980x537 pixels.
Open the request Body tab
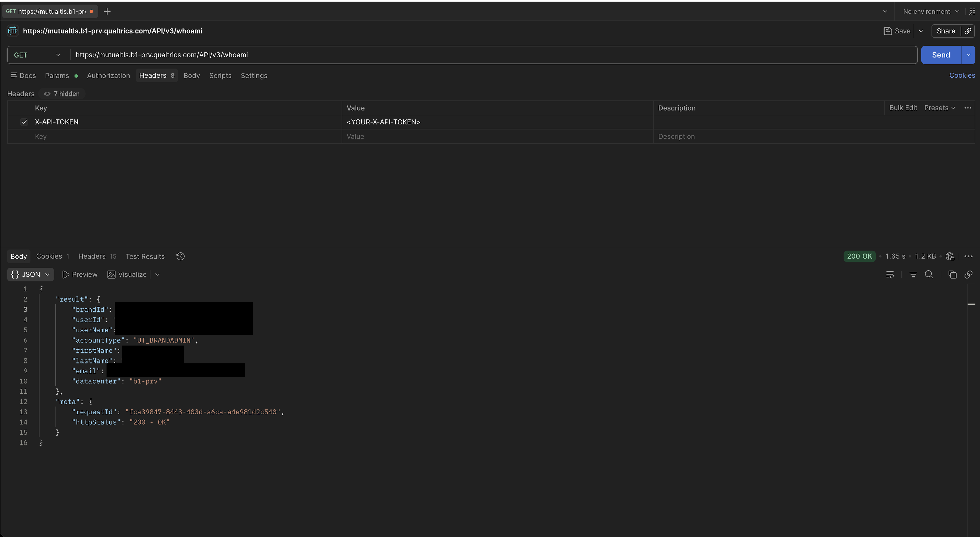pyautogui.click(x=192, y=76)
